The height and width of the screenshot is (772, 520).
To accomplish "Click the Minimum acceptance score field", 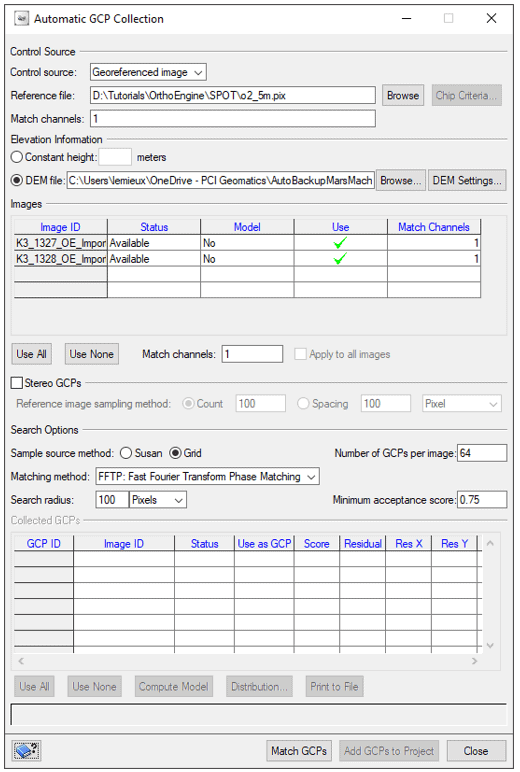I will click(x=482, y=500).
